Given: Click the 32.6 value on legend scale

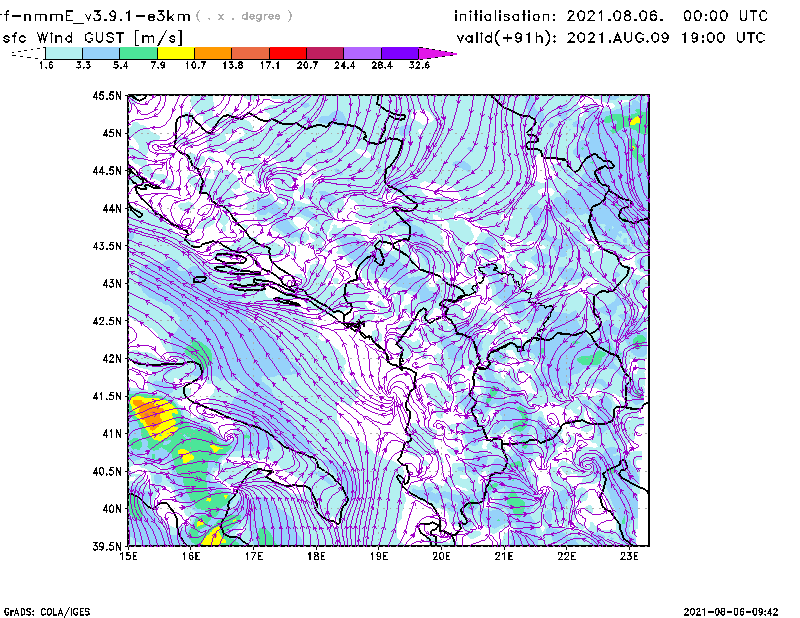Looking at the screenshot, I should click(x=419, y=65).
